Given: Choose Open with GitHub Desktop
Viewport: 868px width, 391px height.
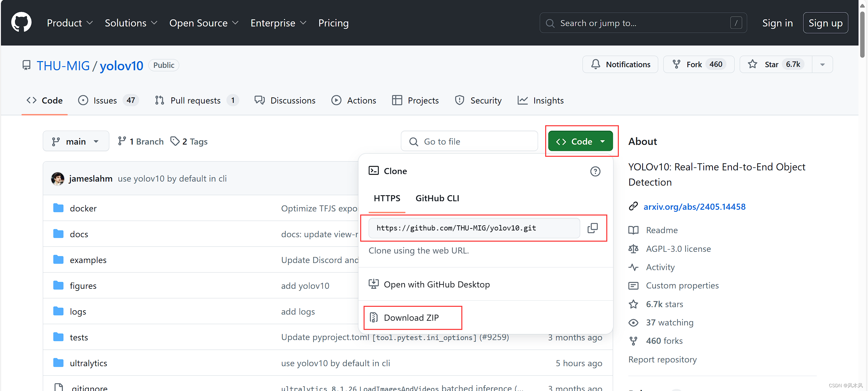Looking at the screenshot, I should [x=429, y=284].
